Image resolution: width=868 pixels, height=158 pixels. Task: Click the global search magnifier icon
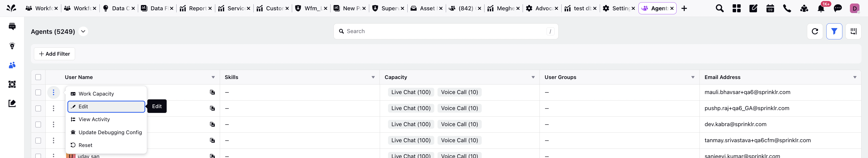click(719, 9)
